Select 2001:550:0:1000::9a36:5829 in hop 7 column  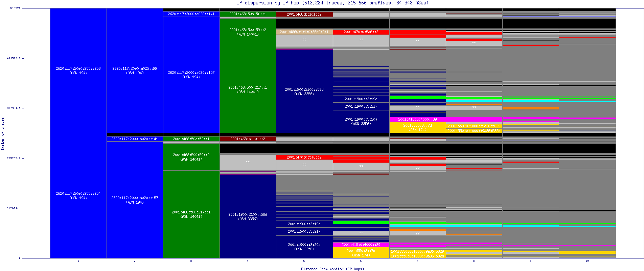(418, 251)
